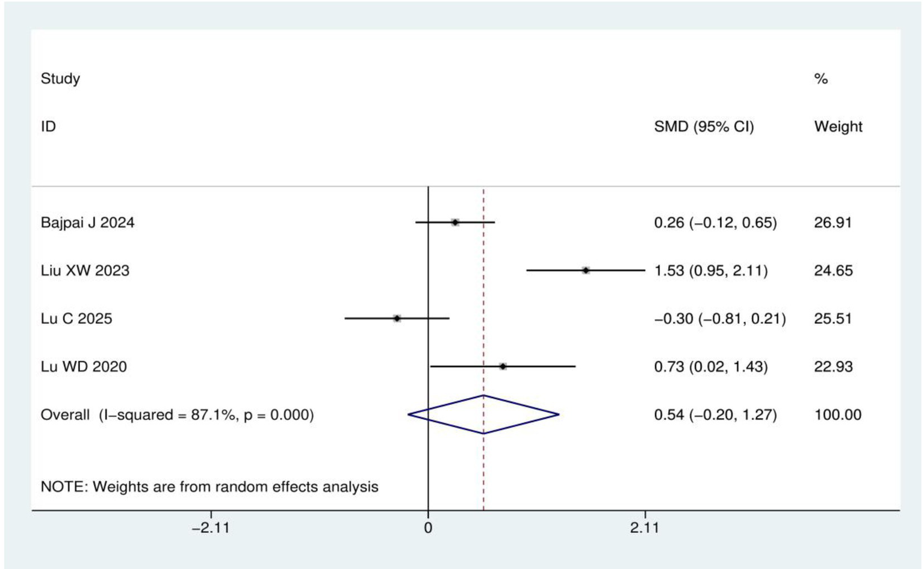Click the Bajpai J 2024 point estimate marker
This screenshot has width=924, height=569.
(455, 223)
